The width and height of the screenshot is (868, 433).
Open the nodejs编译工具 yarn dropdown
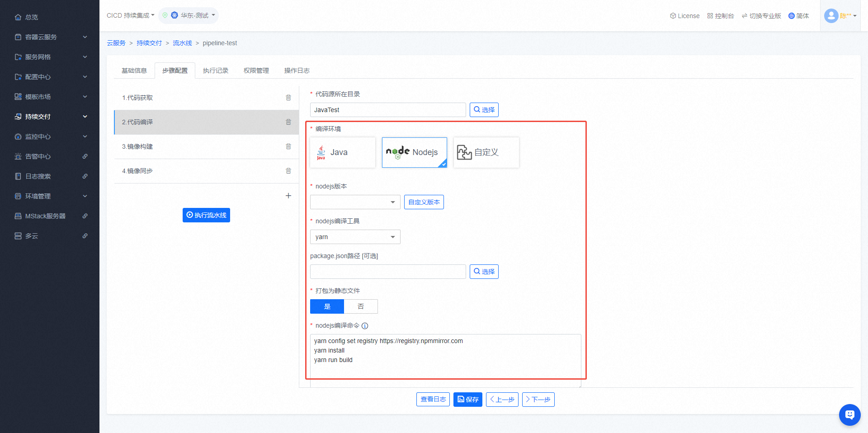(355, 237)
